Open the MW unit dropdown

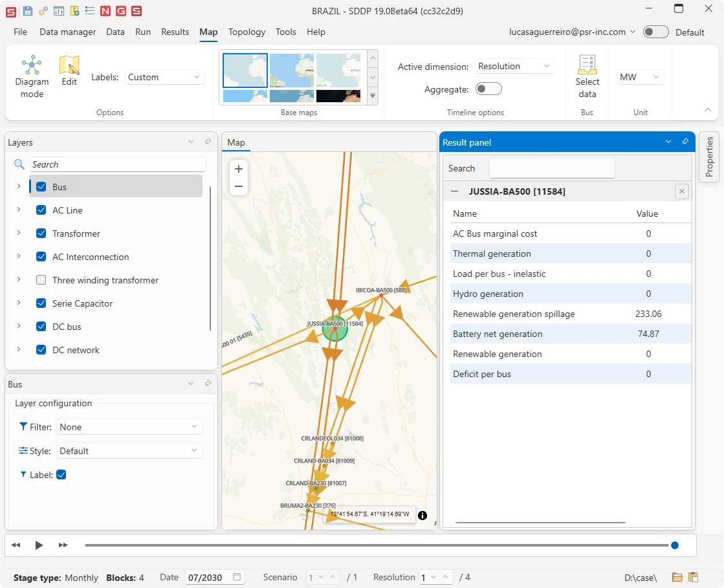(x=640, y=77)
